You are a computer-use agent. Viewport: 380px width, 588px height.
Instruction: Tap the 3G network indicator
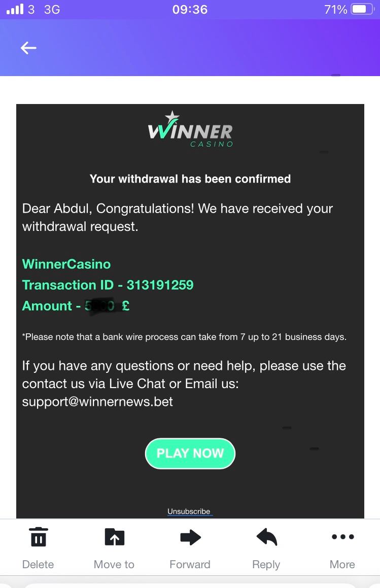tap(52, 9)
